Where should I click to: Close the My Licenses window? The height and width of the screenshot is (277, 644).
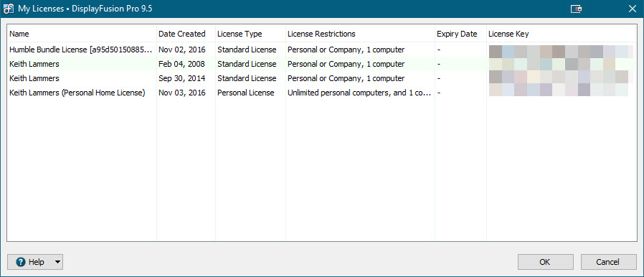pos(632,9)
